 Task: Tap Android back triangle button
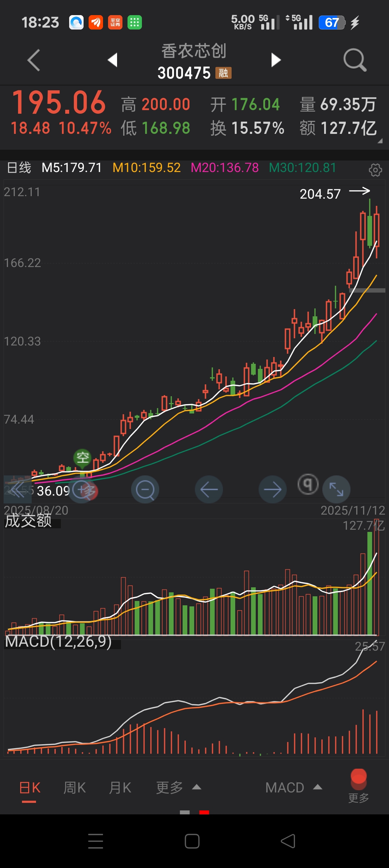click(x=288, y=841)
